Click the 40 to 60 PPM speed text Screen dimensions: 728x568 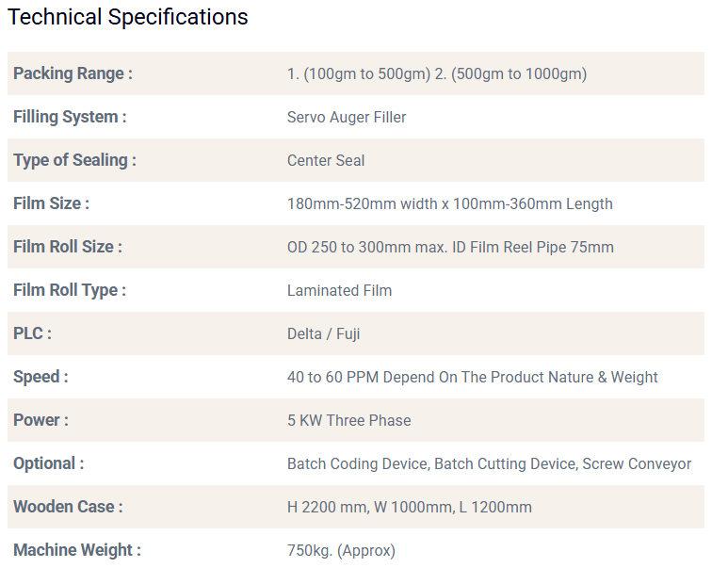472,377
